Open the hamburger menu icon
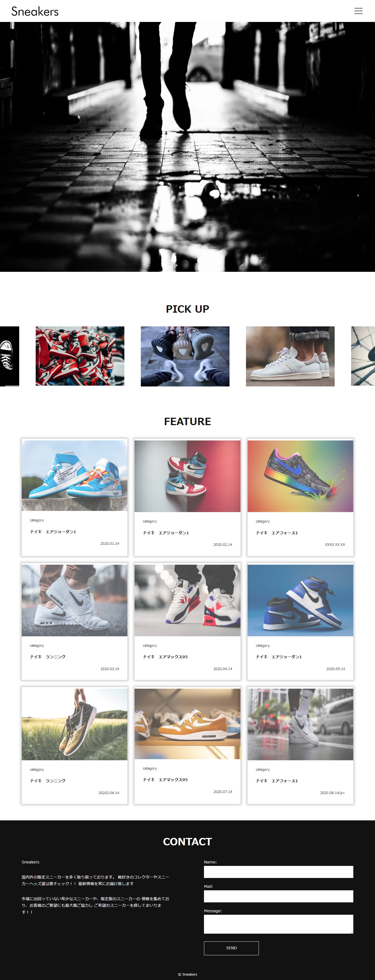375x980 pixels. [x=358, y=11]
